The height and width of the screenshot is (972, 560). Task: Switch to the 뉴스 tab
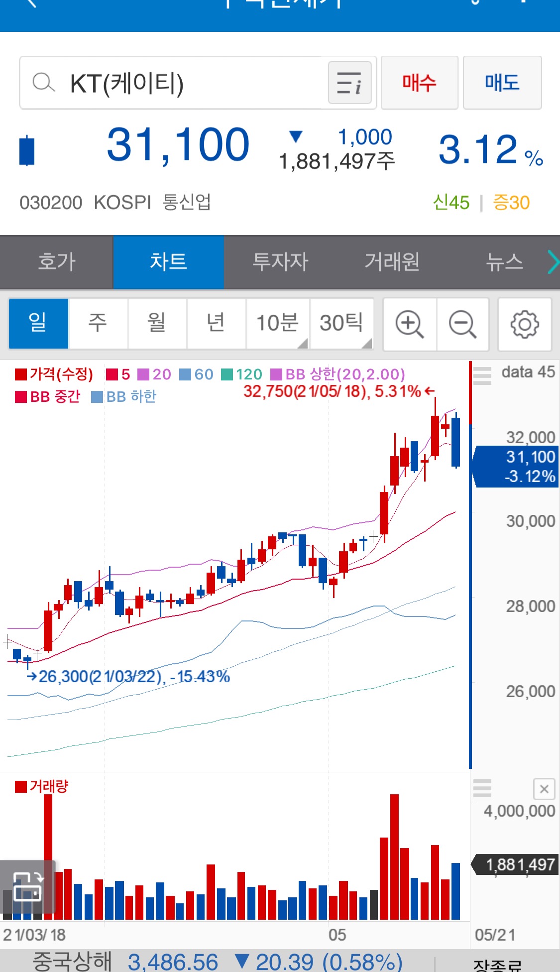pos(504,262)
